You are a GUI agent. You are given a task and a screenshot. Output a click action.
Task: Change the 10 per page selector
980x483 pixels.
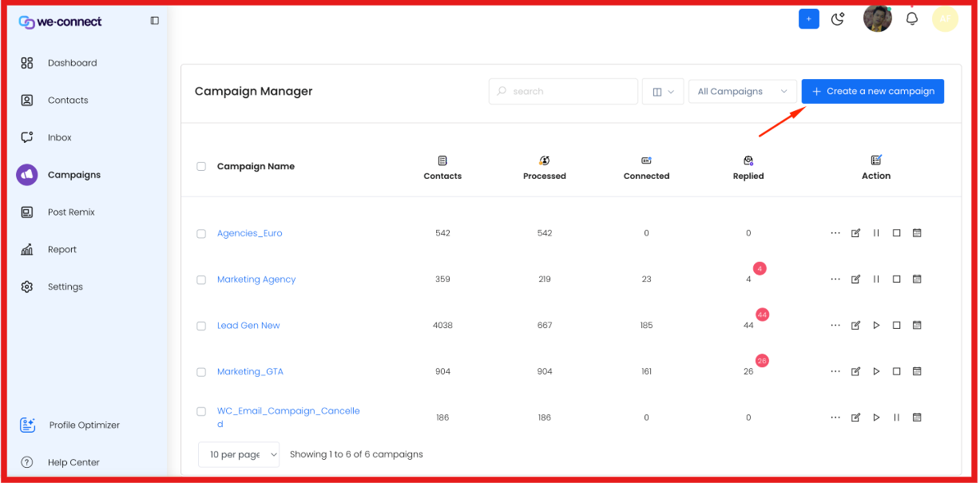pos(238,454)
